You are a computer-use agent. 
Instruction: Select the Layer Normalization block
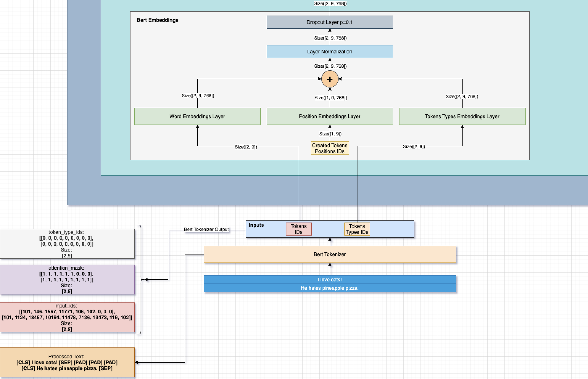coord(330,52)
